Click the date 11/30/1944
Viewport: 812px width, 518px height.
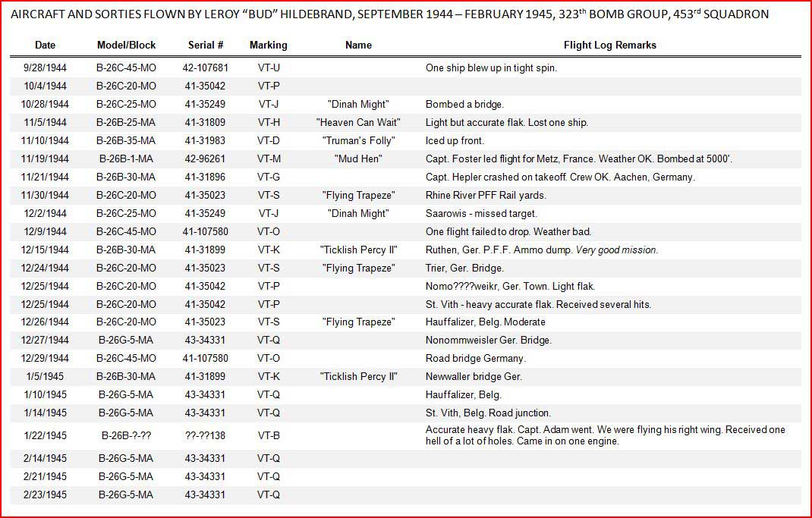(x=45, y=195)
